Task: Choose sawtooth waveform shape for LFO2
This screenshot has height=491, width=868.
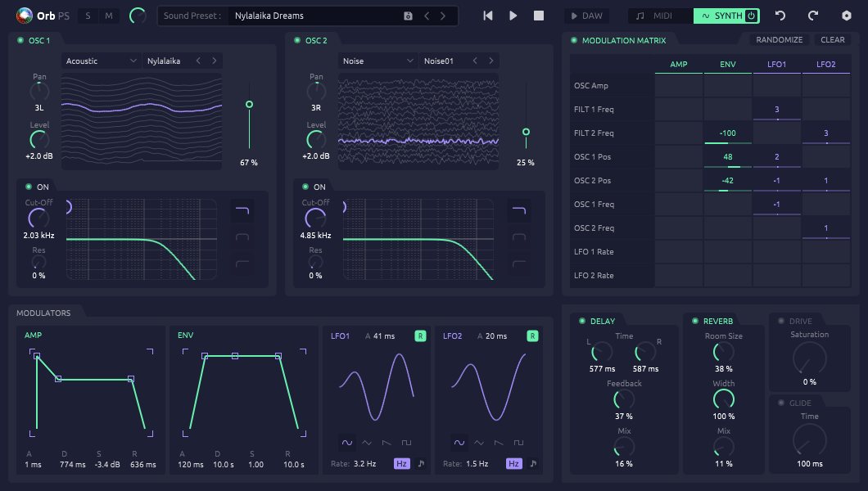Action: (499, 443)
